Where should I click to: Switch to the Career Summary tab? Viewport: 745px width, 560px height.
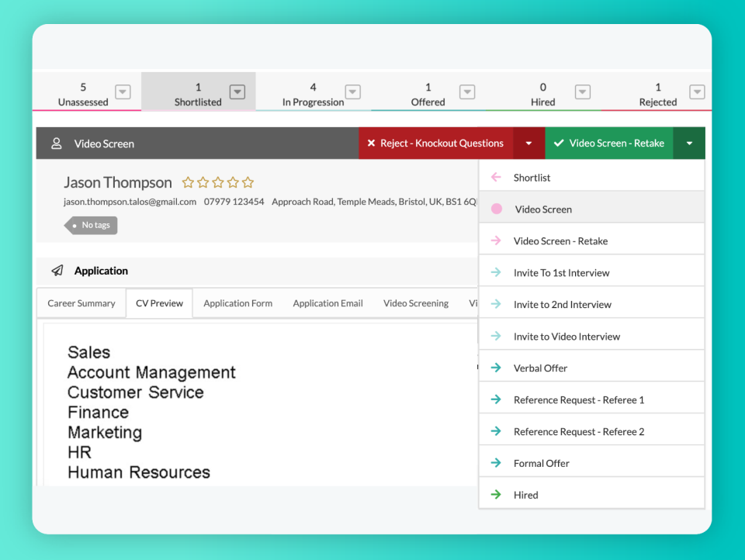81,303
